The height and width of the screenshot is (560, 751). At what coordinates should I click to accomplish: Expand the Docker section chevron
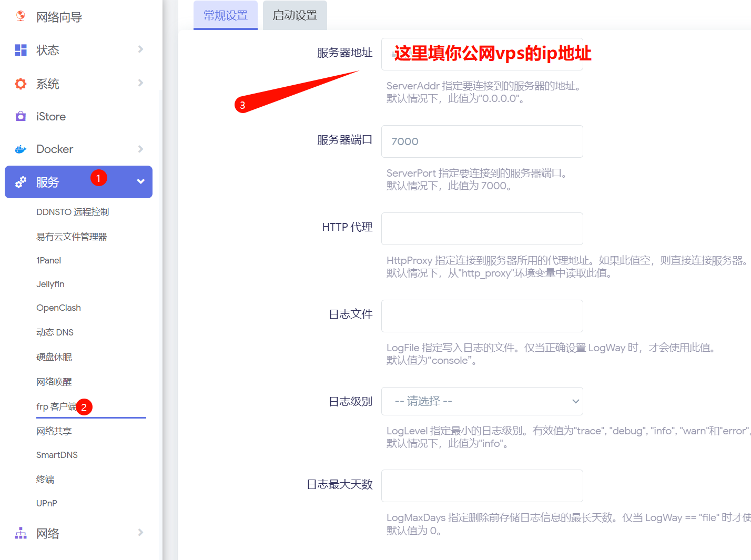coord(140,149)
